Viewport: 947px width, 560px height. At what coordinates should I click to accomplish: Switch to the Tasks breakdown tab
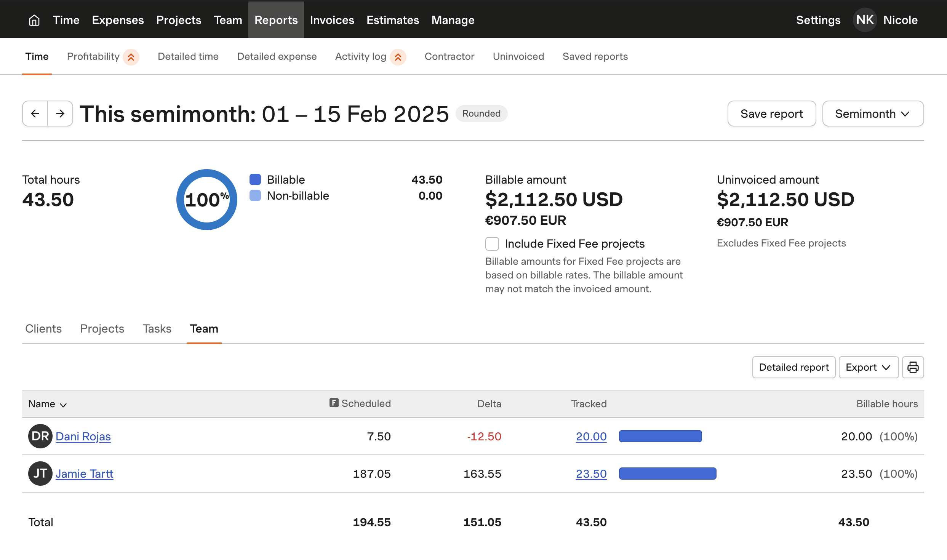(x=157, y=329)
